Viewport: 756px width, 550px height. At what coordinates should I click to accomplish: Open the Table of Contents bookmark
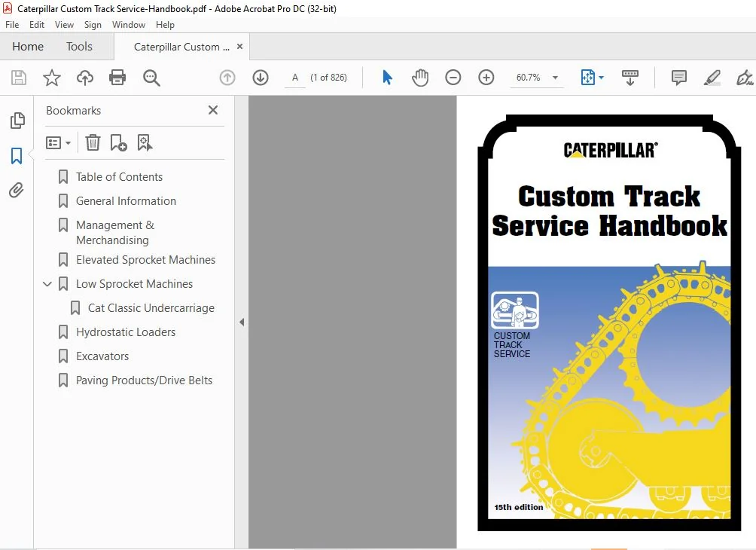[119, 177]
